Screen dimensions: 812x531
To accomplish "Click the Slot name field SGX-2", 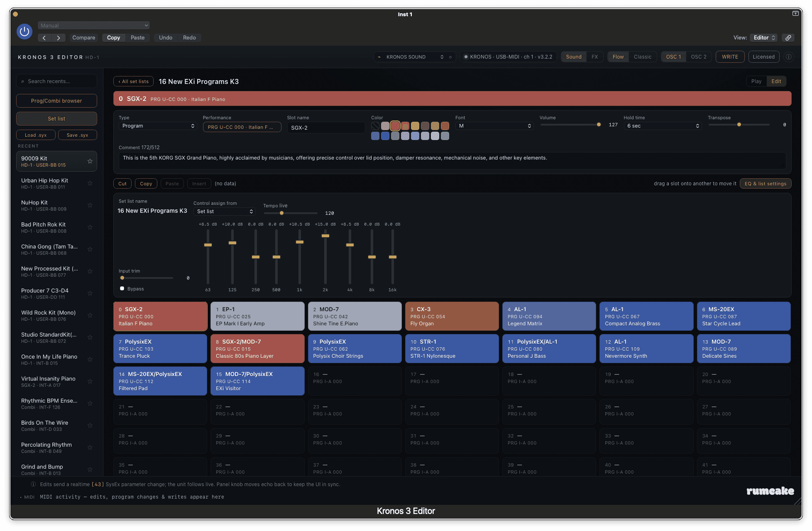I will click(x=326, y=128).
